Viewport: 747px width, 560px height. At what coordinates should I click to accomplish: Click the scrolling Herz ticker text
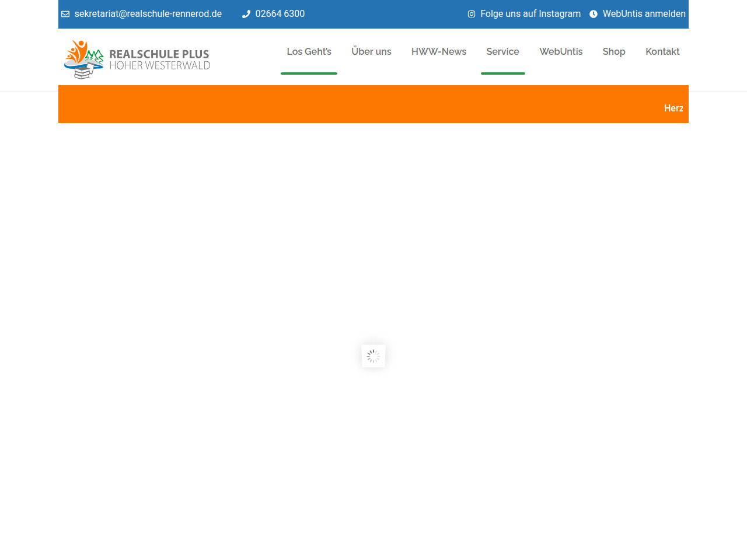pos(673,108)
